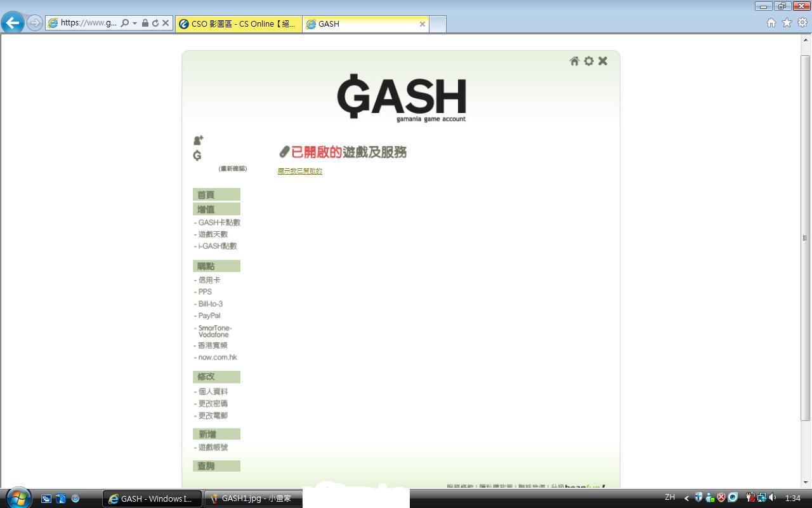Click the 重新確認 link
The width and height of the screenshot is (812, 508).
point(233,169)
